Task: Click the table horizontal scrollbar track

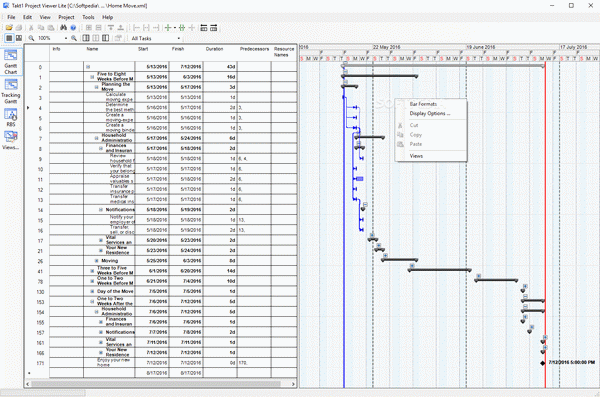Action: [x=159, y=384]
